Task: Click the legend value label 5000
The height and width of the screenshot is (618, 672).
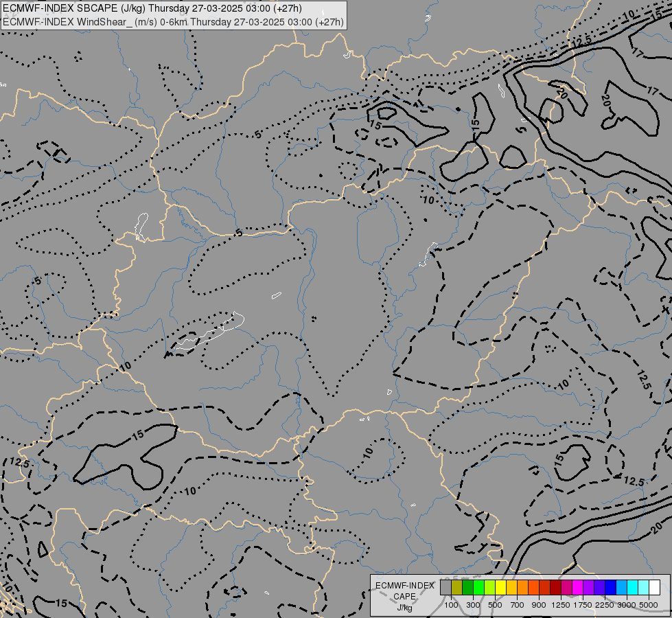Action: (x=649, y=605)
